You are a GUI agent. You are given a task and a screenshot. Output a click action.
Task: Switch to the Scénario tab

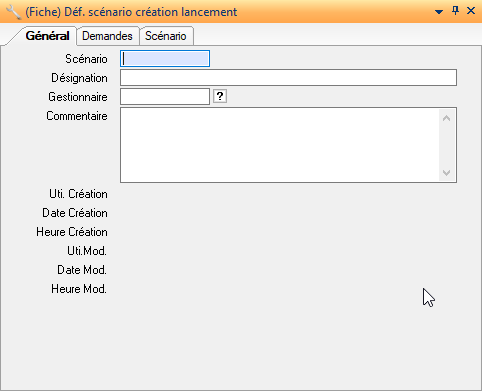[166, 36]
